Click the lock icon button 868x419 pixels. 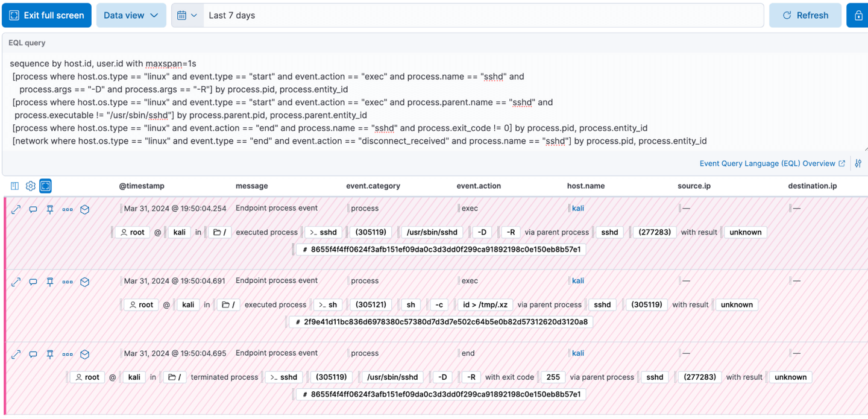click(x=858, y=15)
